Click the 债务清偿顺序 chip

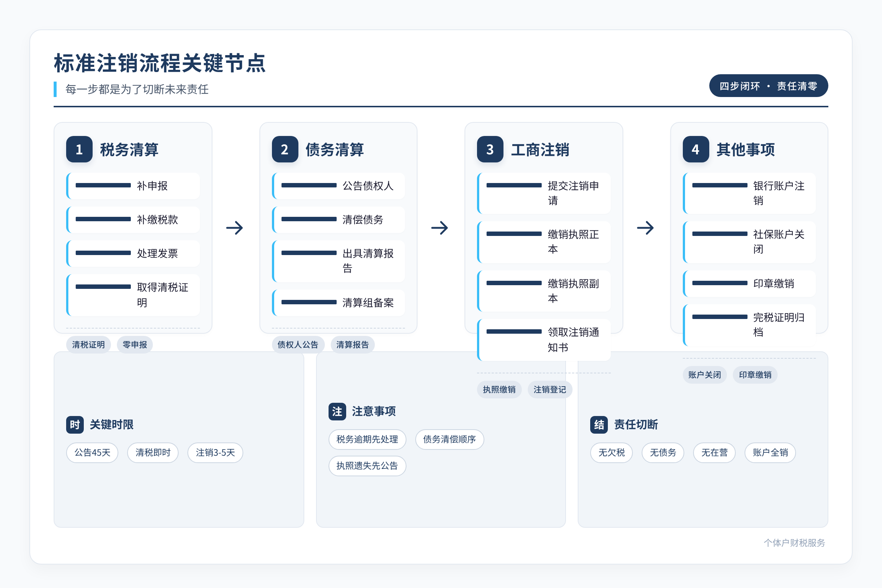(x=449, y=440)
